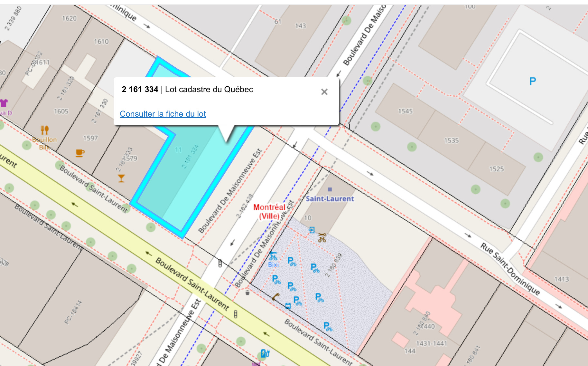Viewport: 588px width, 366px height.
Task: Click the red 'Montréal (Ville)' label
Action: point(269,211)
